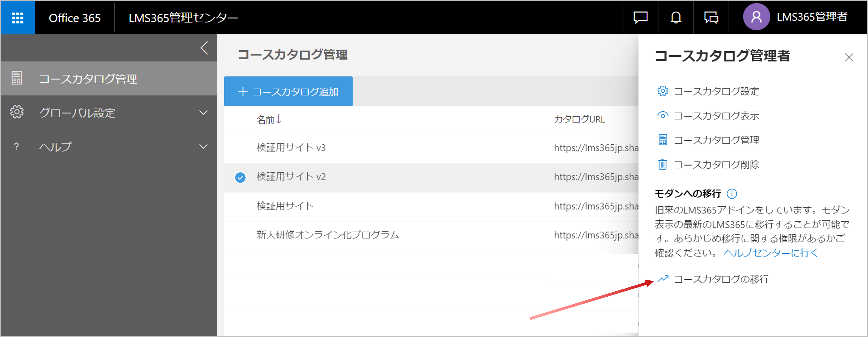This screenshot has width=868, height=337.
Task: Close the コースカタログ管理者 panel
Action: [x=849, y=57]
